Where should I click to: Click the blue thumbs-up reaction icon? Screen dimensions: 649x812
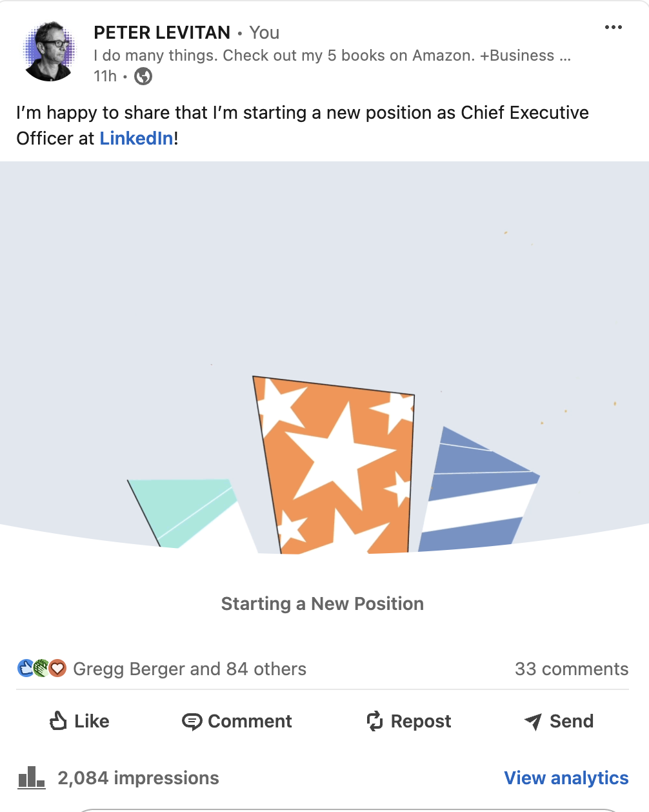(25, 668)
